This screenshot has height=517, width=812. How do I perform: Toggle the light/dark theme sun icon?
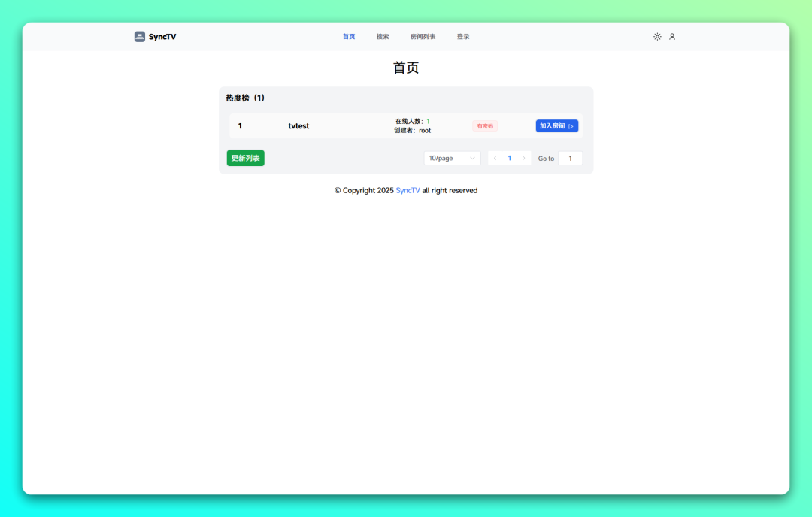[x=657, y=36]
